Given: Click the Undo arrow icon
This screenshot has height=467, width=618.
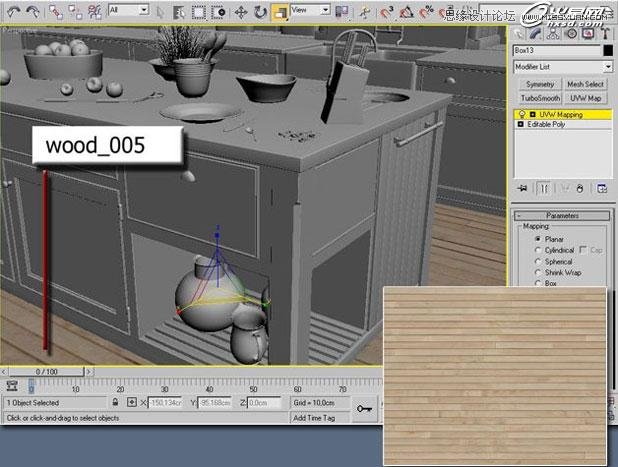Looking at the screenshot, I should click(x=11, y=11).
